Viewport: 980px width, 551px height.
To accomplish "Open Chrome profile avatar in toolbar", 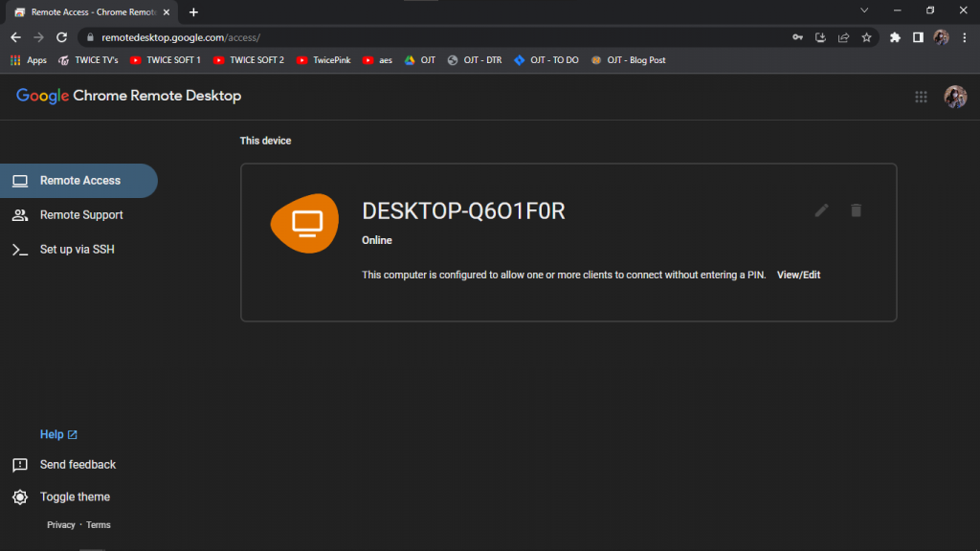I will 942,37.
